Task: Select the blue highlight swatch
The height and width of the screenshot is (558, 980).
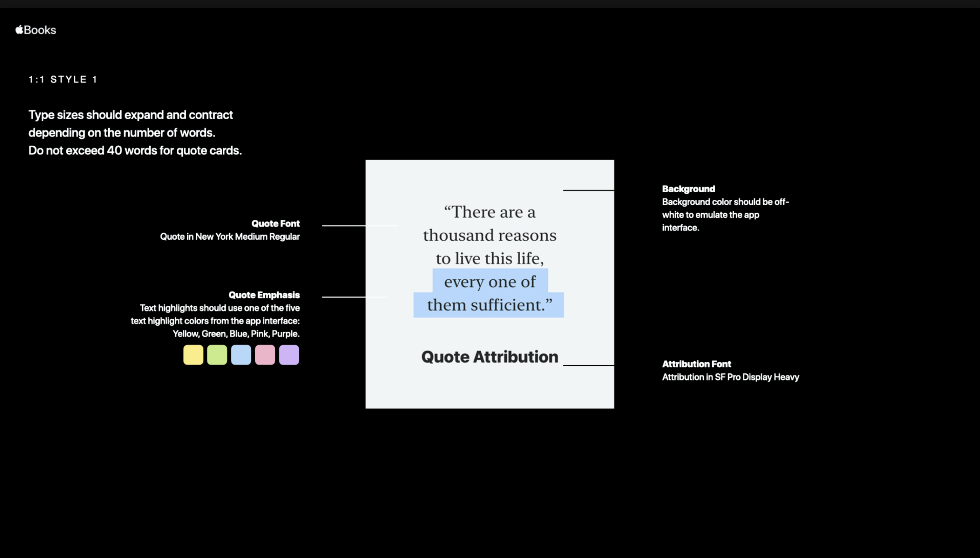Action: click(x=241, y=355)
